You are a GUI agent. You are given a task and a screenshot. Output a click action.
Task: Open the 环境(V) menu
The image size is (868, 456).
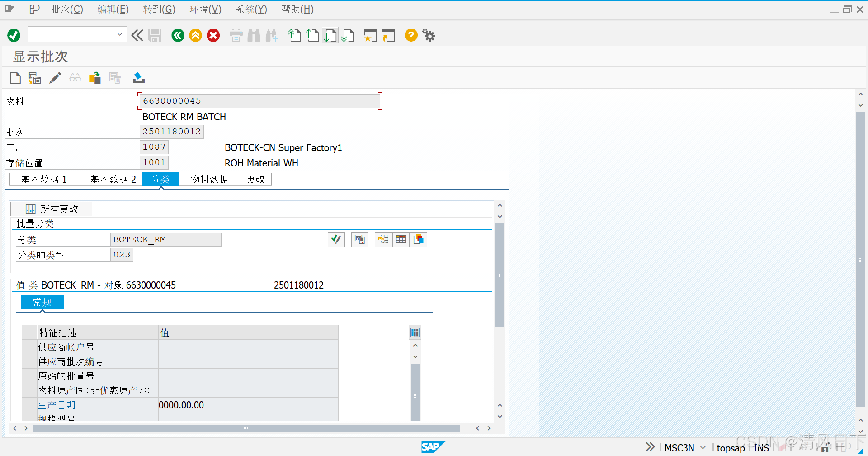pyautogui.click(x=206, y=9)
